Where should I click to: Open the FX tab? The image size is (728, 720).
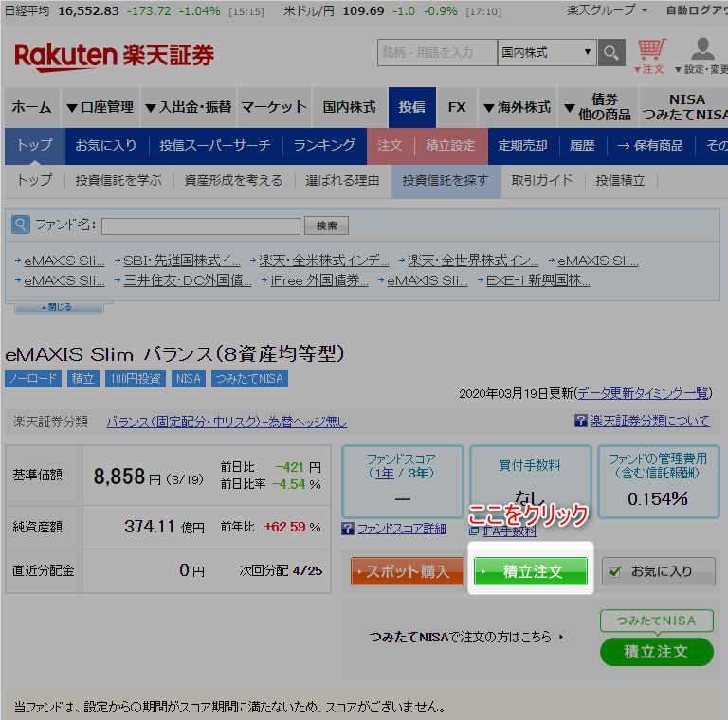[457, 107]
